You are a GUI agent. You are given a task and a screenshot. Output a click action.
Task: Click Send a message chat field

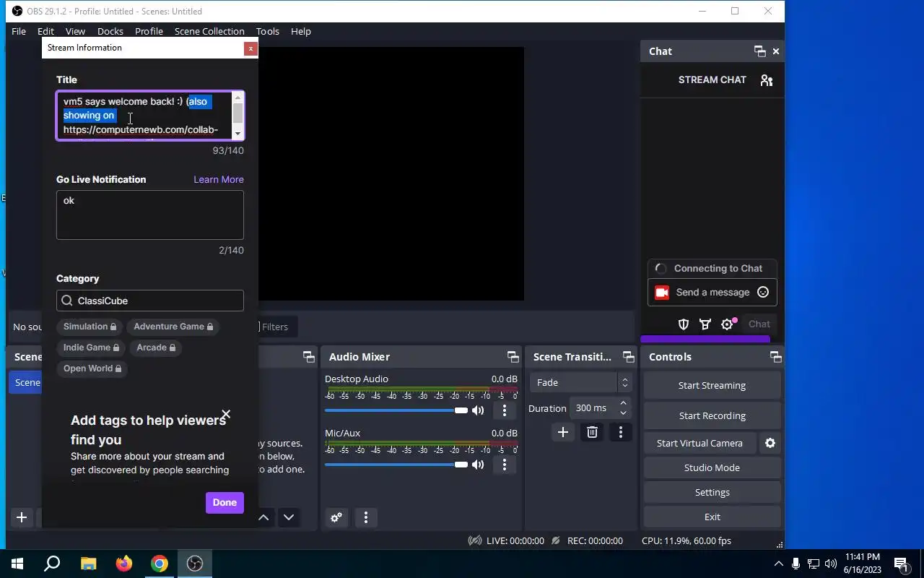[712, 293]
